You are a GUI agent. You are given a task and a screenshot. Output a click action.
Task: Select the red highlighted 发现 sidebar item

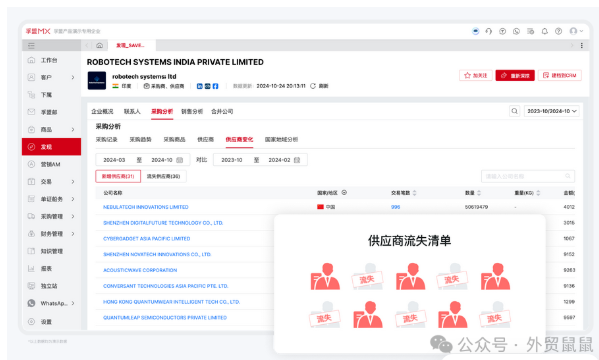tap(51, 147)
